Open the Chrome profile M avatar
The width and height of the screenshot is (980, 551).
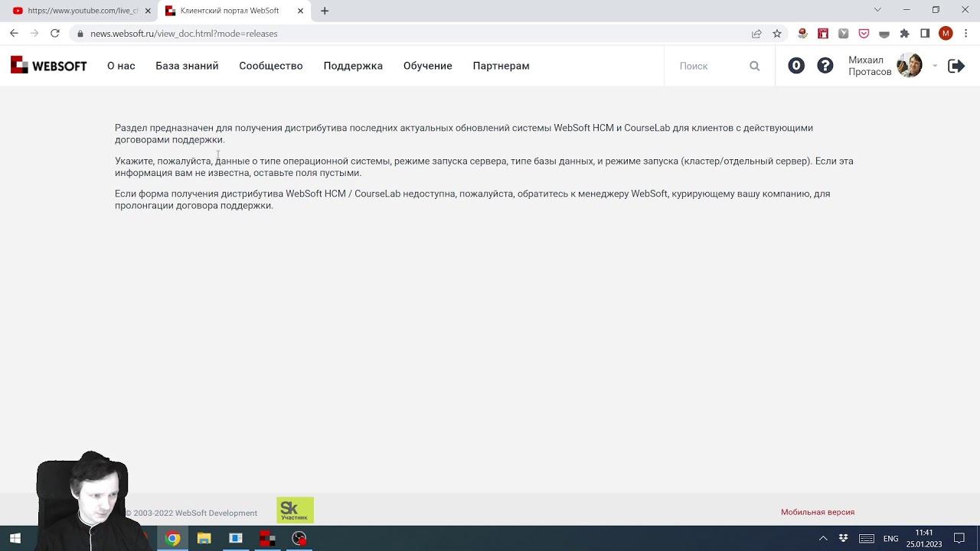946,34
